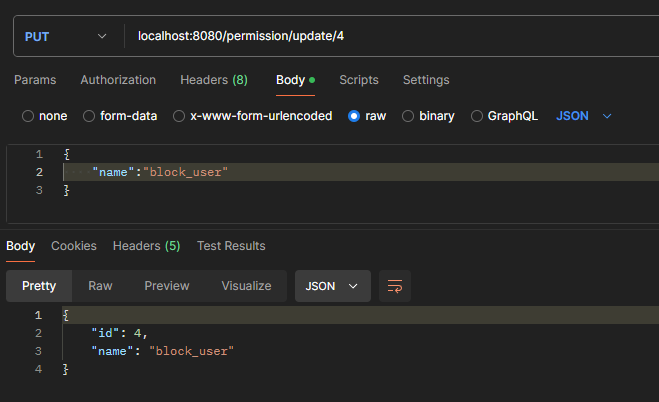
Task: Select the form-data radio option
Action: [x=89, y=116]
